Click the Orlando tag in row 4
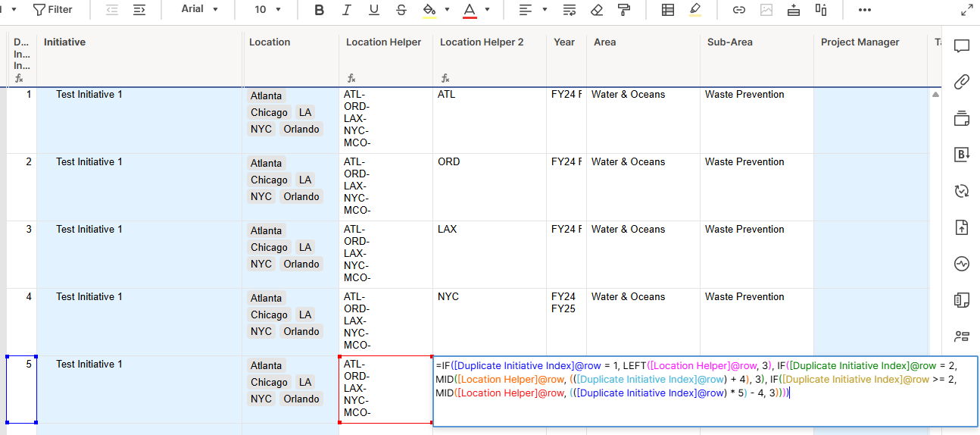The image size is (980, 435). pos(301,331)
